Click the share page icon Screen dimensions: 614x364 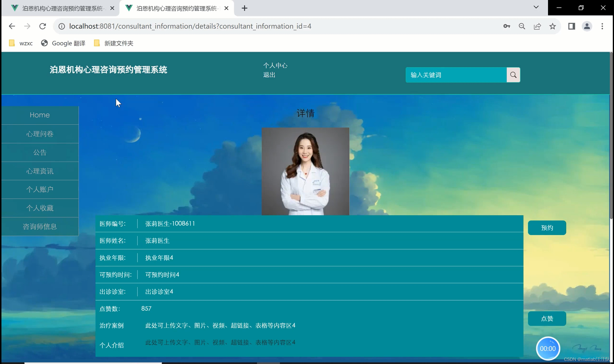click(537, 26)
